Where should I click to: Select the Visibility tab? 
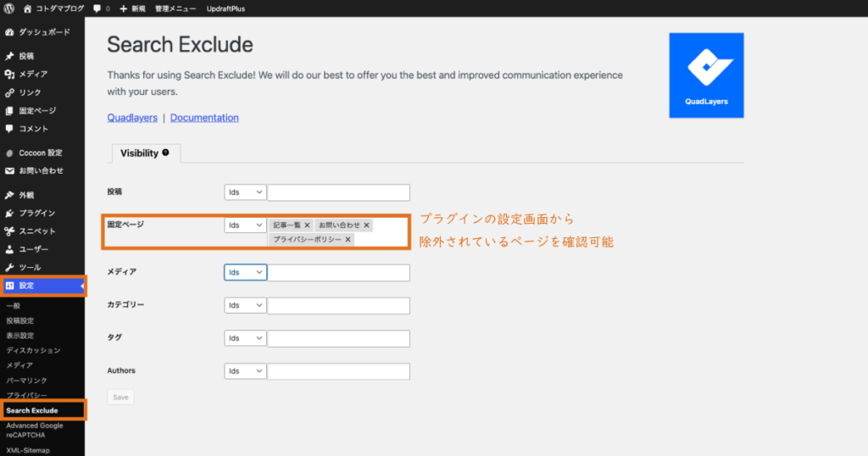[x=146, y=153]
